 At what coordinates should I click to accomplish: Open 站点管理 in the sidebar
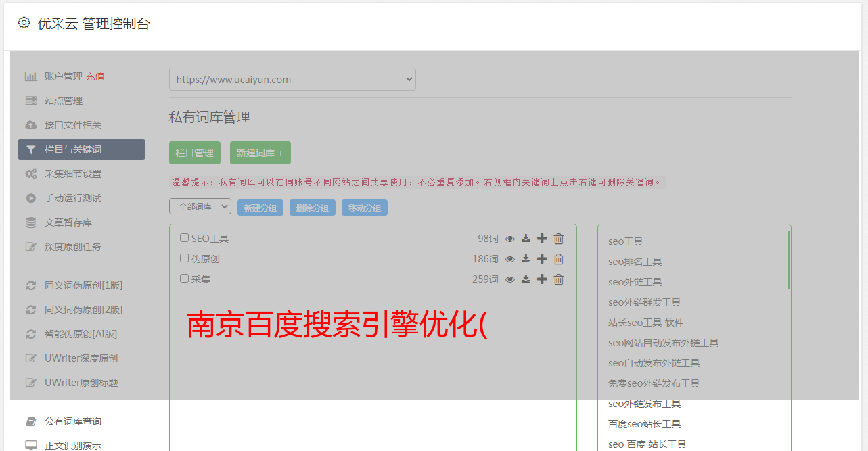point(64,101)
